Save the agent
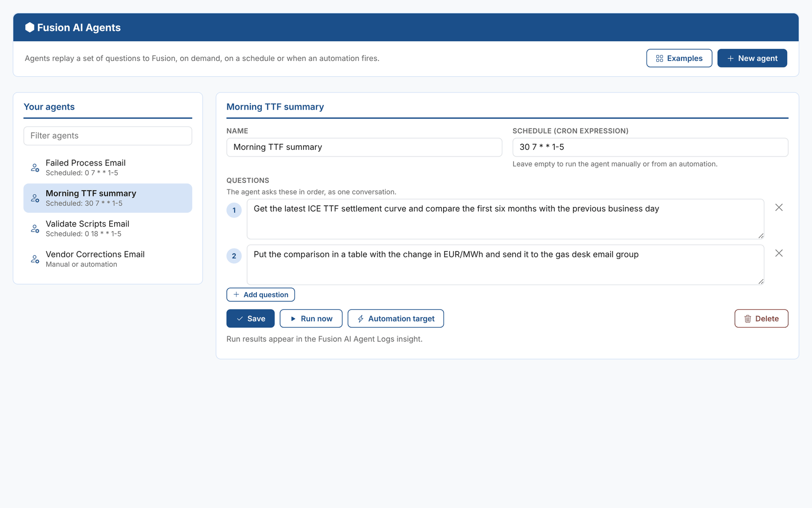The width and height of the screenshot is (812, 508). click(x=250, y=319)
